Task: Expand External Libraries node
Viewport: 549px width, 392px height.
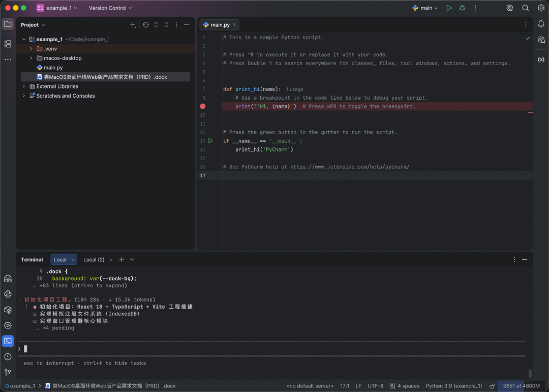Action: point(24,86)
